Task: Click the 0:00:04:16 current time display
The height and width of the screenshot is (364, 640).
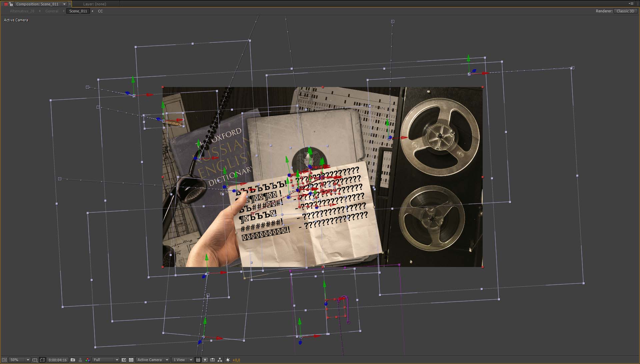Action: [x=58, y=360]
